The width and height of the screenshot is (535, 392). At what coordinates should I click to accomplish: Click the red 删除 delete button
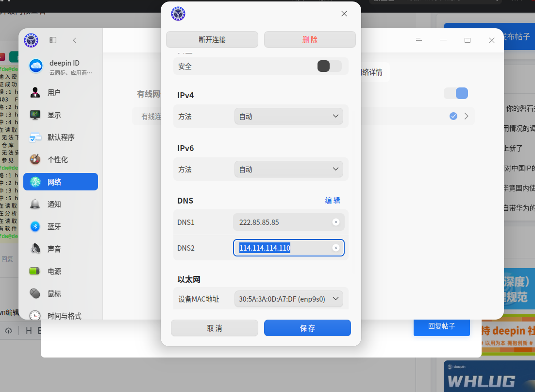pos(310,40)
